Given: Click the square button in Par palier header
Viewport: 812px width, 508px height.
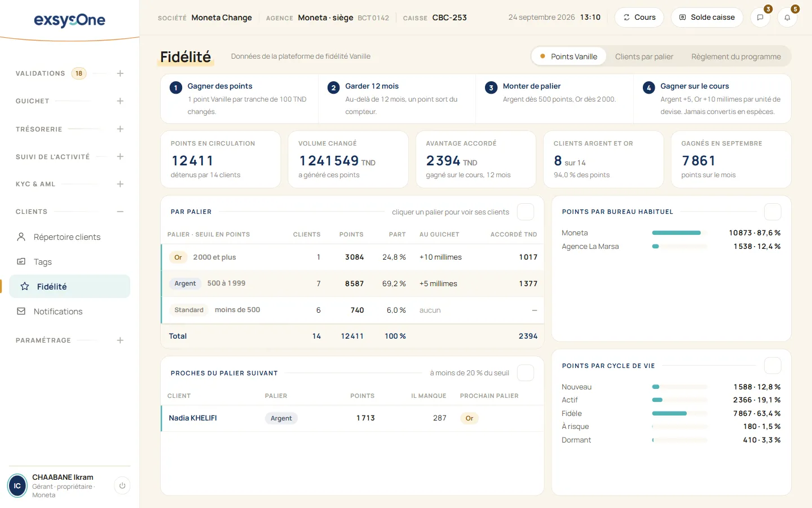Looking at the screenshot, I should point(526,212).
